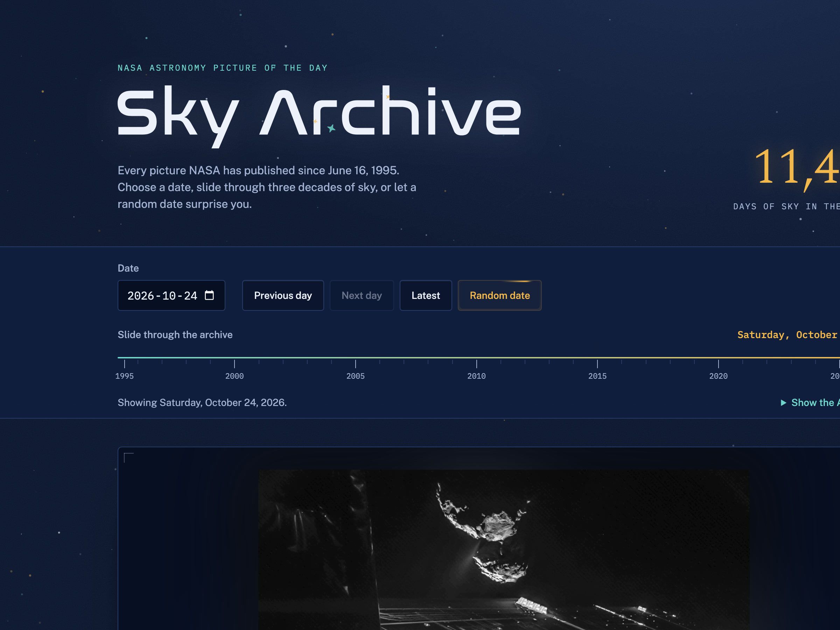Pick a Random date
This screenshot has width=840, height=630.
pos(500,295)
